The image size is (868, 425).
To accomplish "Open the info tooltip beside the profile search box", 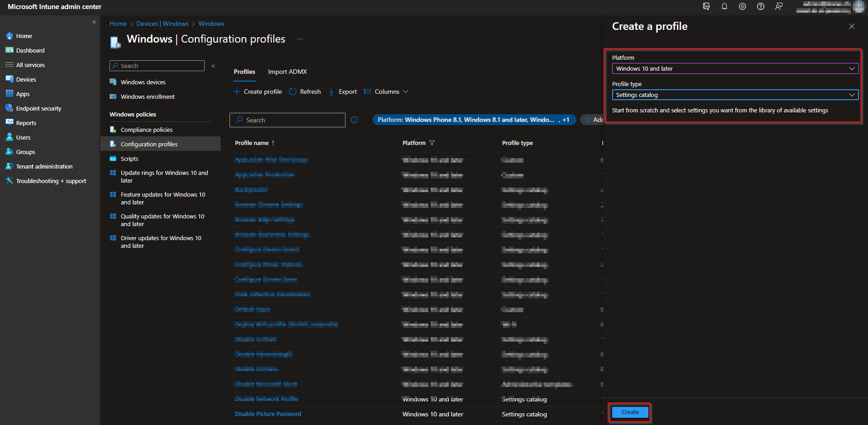I will point(354,120).
